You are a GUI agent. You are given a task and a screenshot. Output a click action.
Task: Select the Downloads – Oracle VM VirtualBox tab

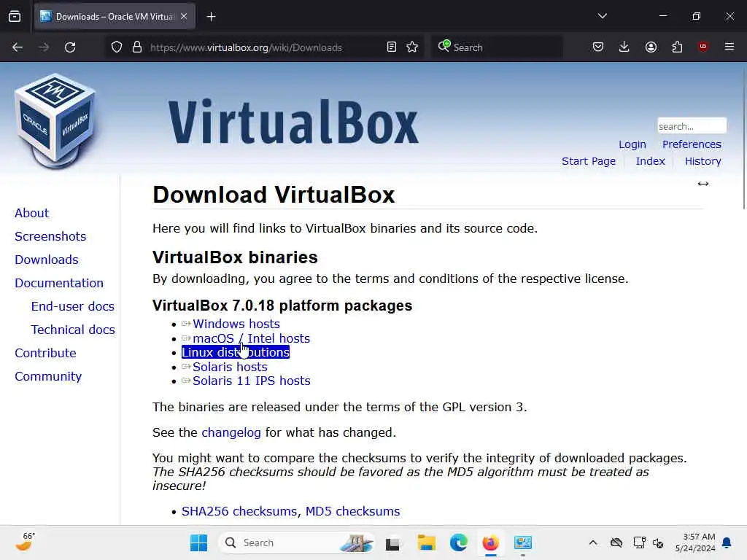[x=115, y=17]
